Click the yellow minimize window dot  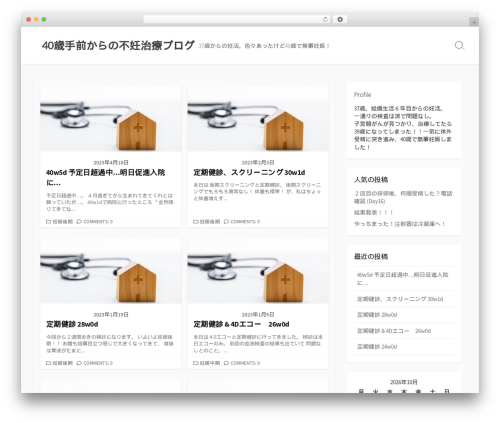(36, 20)
